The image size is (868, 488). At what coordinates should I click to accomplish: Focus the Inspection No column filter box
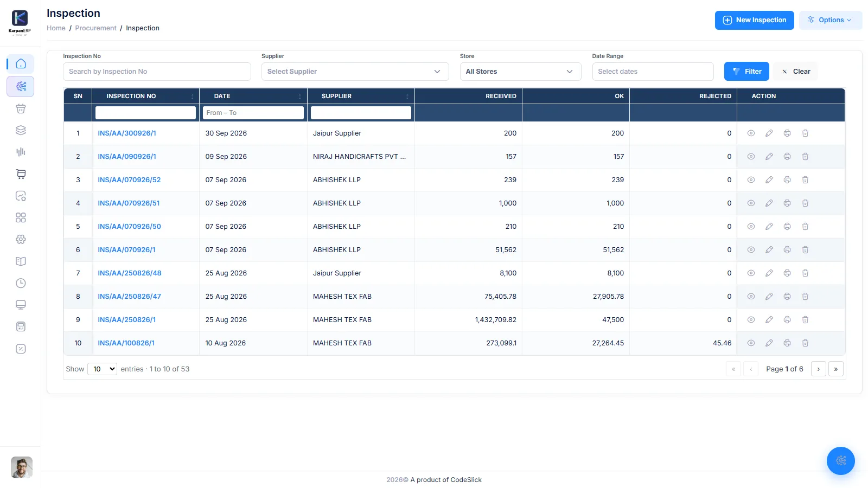145,113
